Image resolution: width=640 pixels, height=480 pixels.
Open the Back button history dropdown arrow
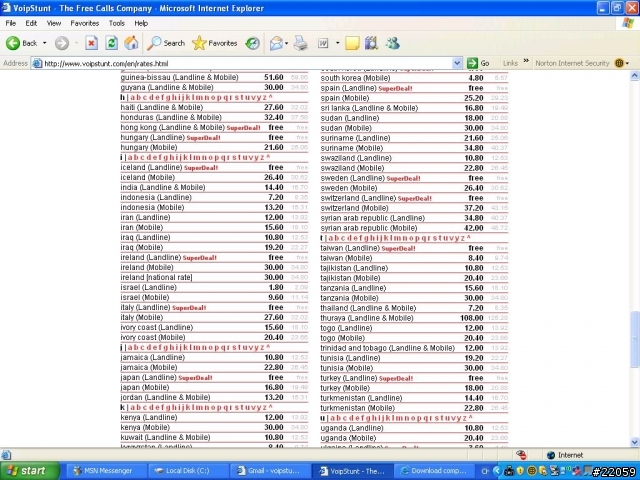pyautogui.click(x=44, y=43)
